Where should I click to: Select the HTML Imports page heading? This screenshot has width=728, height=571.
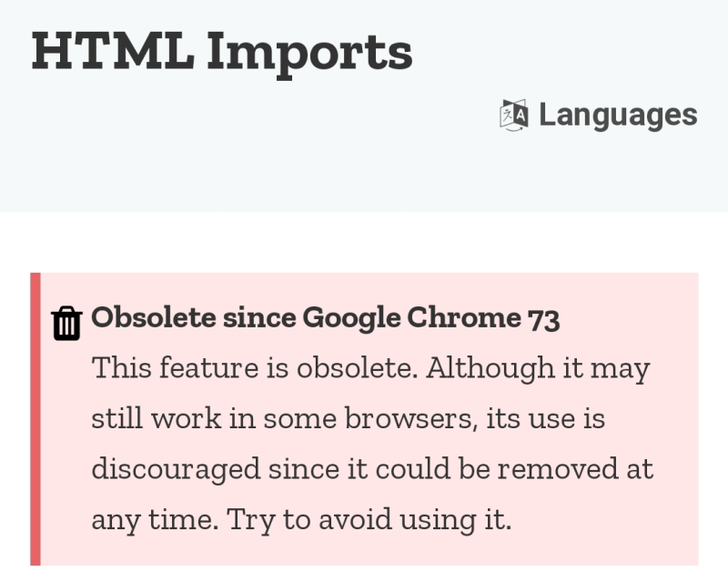tap(222, 53)
